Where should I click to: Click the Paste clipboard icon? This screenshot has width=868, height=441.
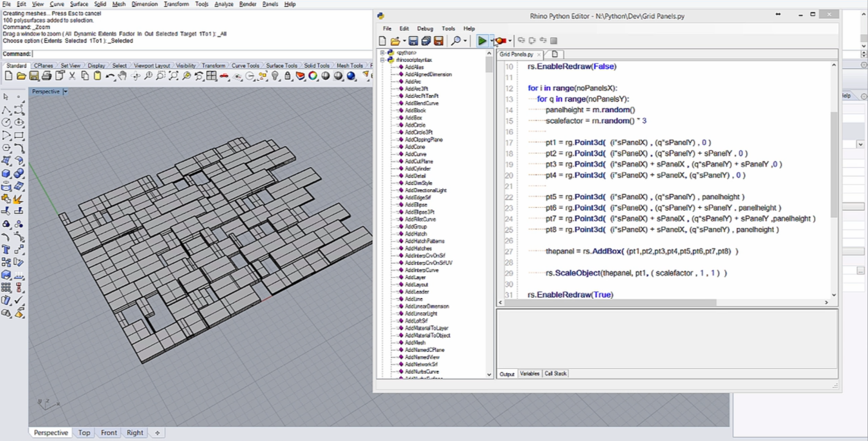pyautogui.click(x=97, y=76)
